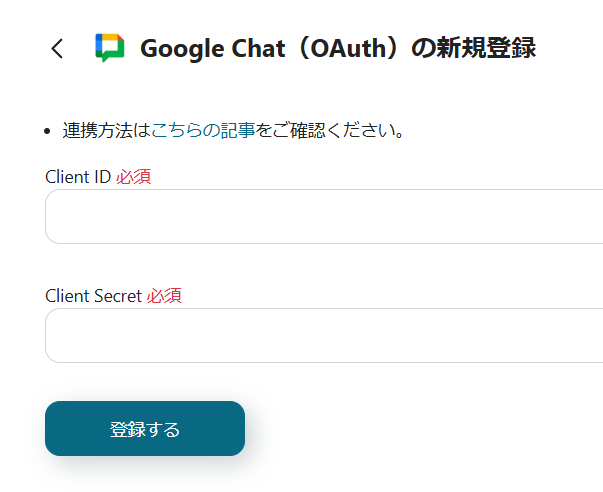
Task: Click the Client Secret field label
Action: click(x=94, y=296)
